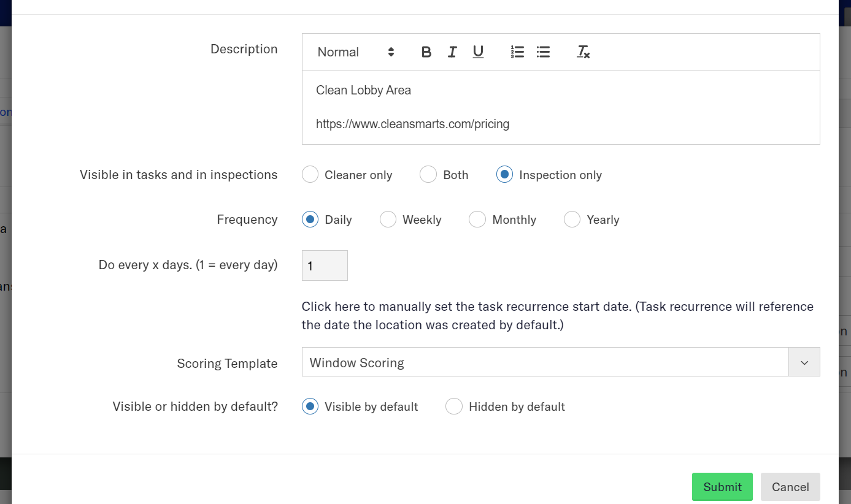Set frequency to Monthly
The height and width of the screenshot is (504, 851).
(x=477, y=220)
